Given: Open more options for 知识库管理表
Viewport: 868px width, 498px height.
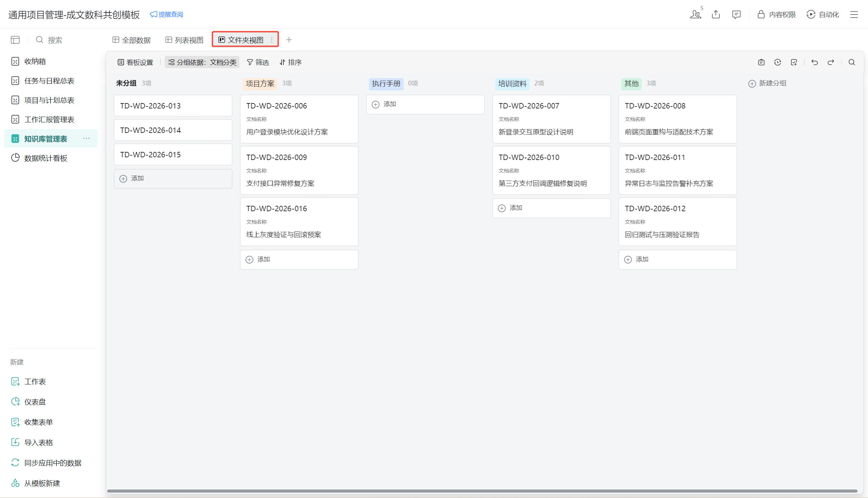Looking at the screenshot, I should pyautogui.click(x=86, y=139).
